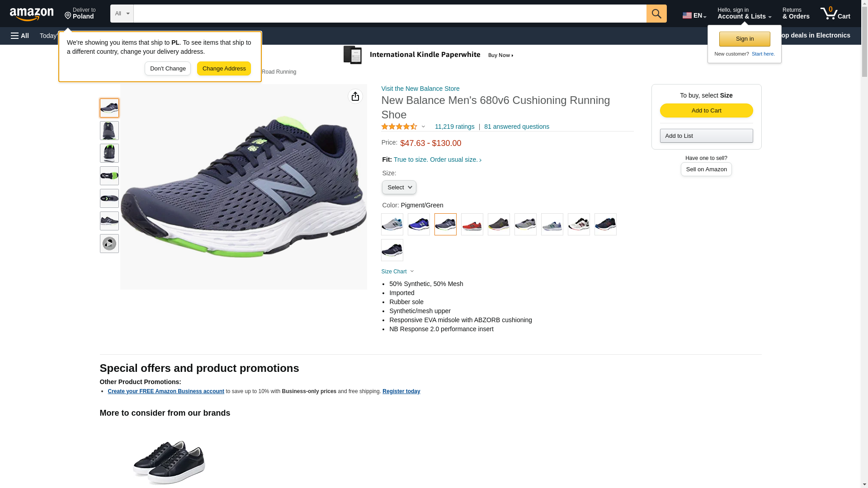This screenshot has height=488, width=868.
Task: Click the yellow Add to Cart button
Action: 706,111
